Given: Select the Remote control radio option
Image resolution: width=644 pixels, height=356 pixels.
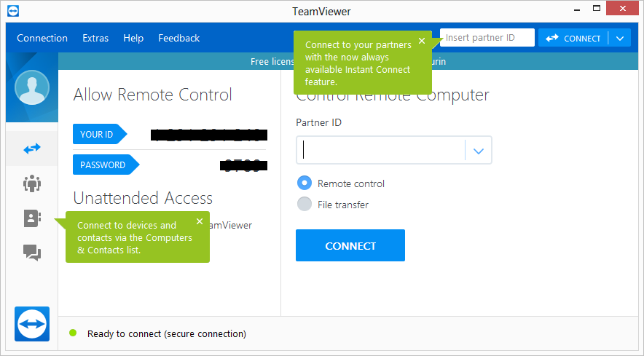Looking at the screenshot, I should 305,183.
